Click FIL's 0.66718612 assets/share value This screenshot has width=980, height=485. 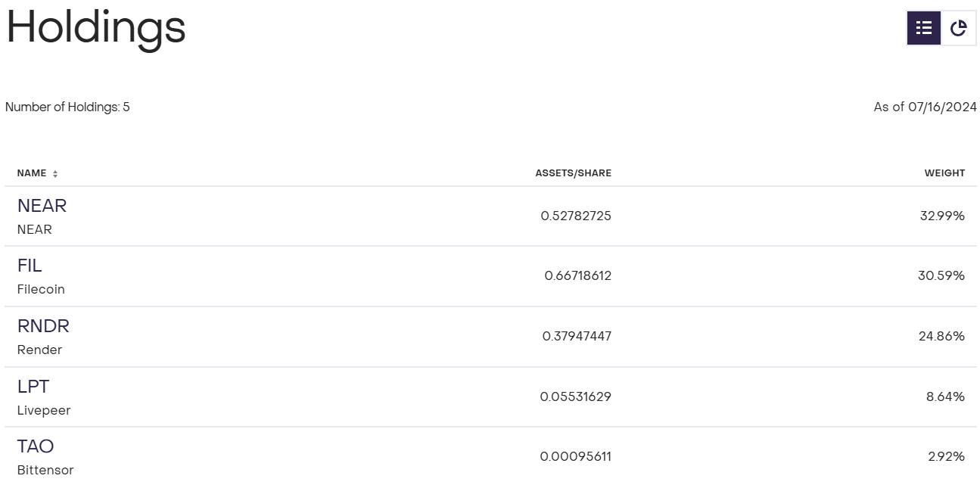577,276
